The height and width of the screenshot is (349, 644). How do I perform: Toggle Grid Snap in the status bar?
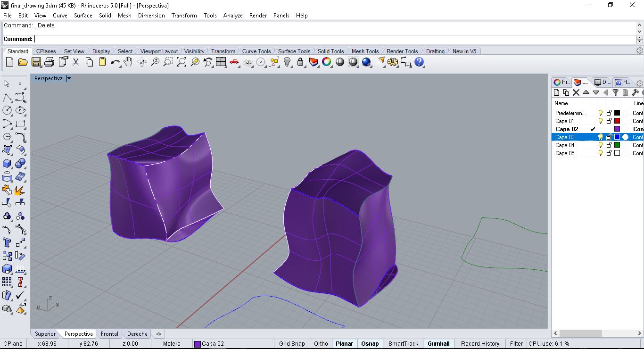292,344
